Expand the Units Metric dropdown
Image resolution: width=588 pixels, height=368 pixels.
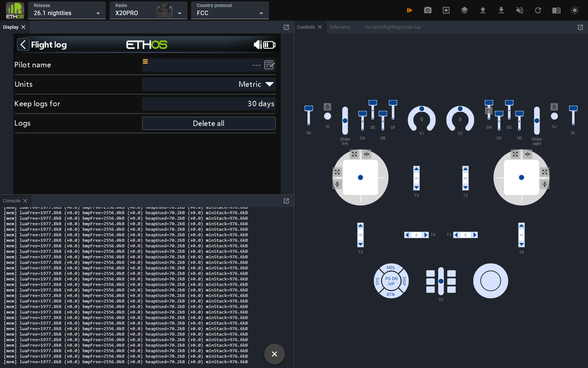[x=209, y=84]
